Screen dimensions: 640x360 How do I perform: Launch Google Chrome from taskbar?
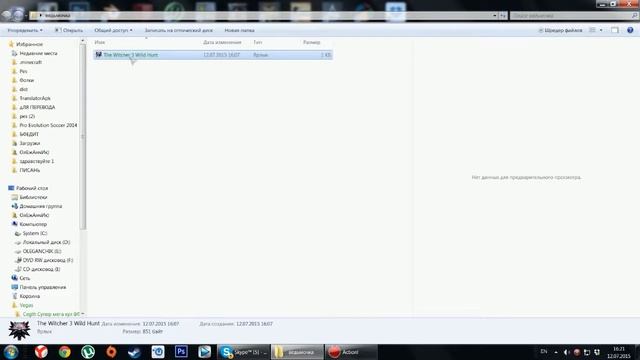(x=64, y=351)
